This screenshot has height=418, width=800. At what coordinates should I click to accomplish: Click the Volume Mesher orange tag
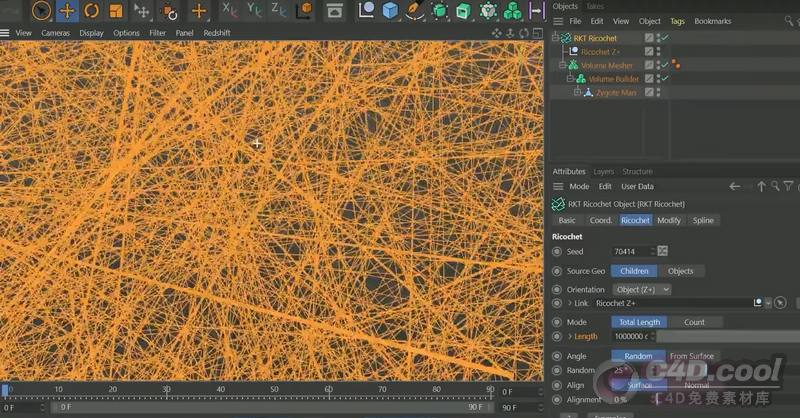pyautogui.click(x=676, y=64)
